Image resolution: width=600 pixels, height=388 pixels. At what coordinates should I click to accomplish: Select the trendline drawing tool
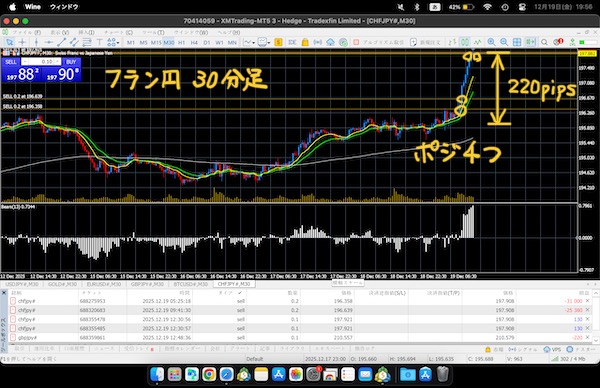click(x=62, y=42)
